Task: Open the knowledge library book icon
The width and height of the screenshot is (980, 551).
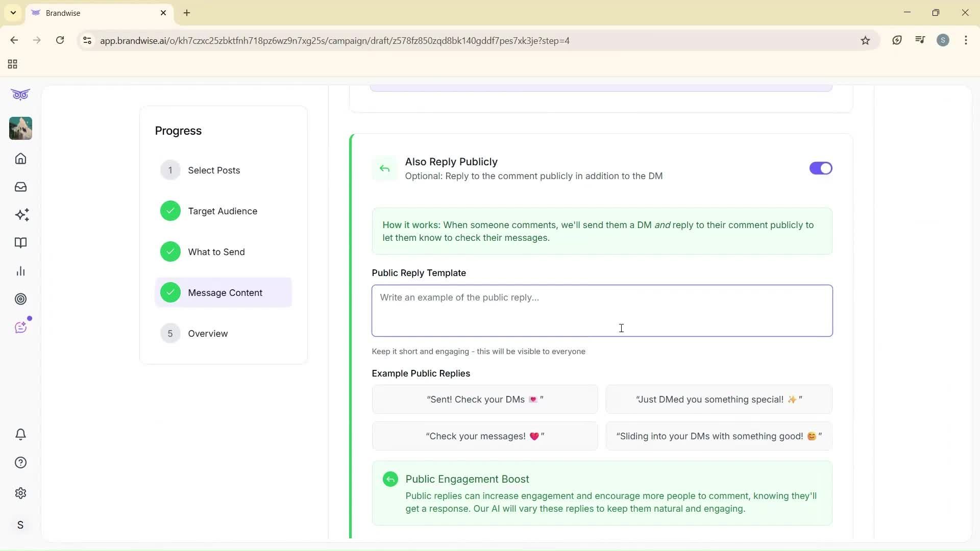Action: point(20,243)
